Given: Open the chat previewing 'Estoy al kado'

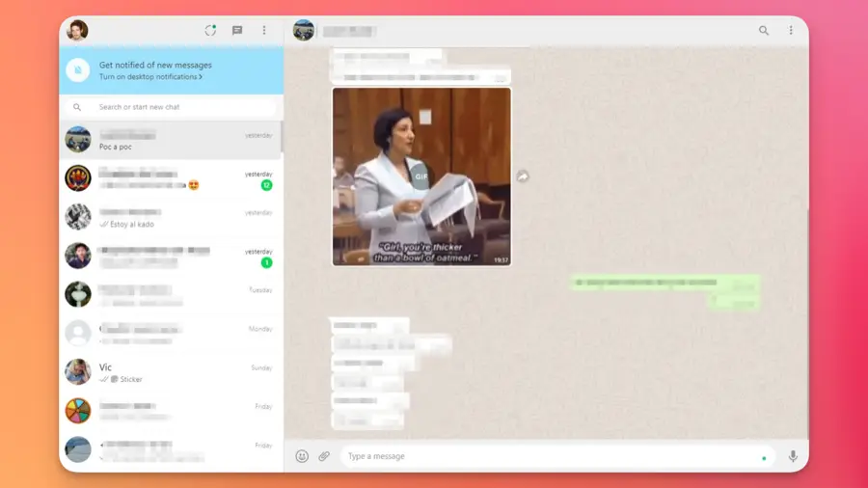Looking at the screenshot, I should click(171, 217).
